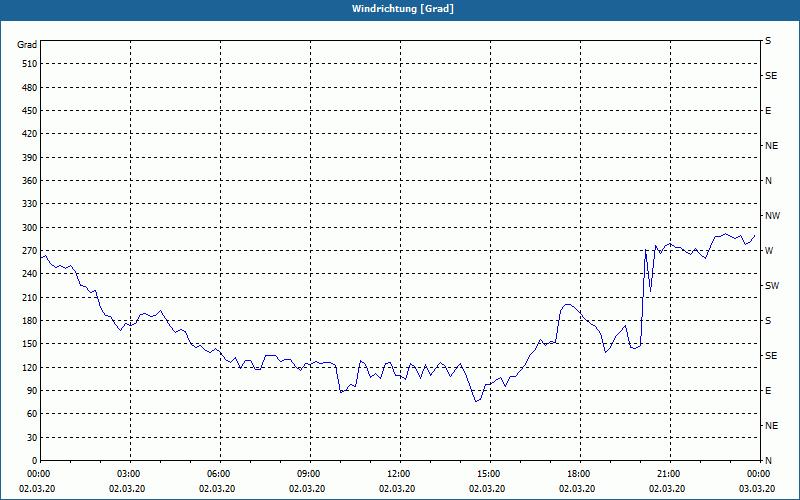Click the 270 y-axis value
The height and width of the screenshot is (500, 800).
(30, 251)
